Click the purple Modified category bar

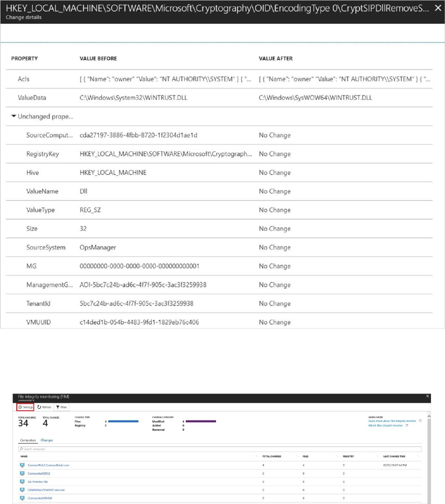(x=201, y=421)
